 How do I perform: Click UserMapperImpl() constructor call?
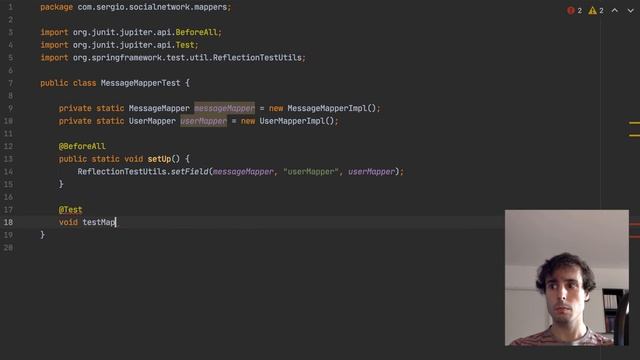pos(297,121)
